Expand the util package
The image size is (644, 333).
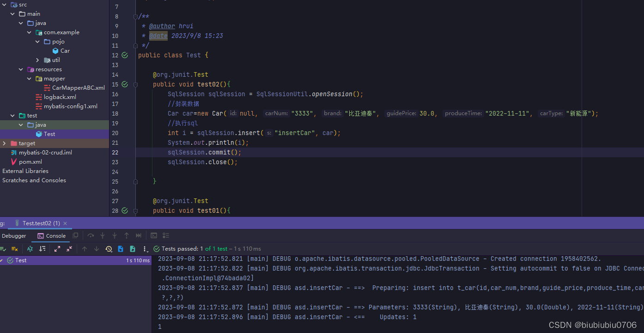tap(37, 60)
